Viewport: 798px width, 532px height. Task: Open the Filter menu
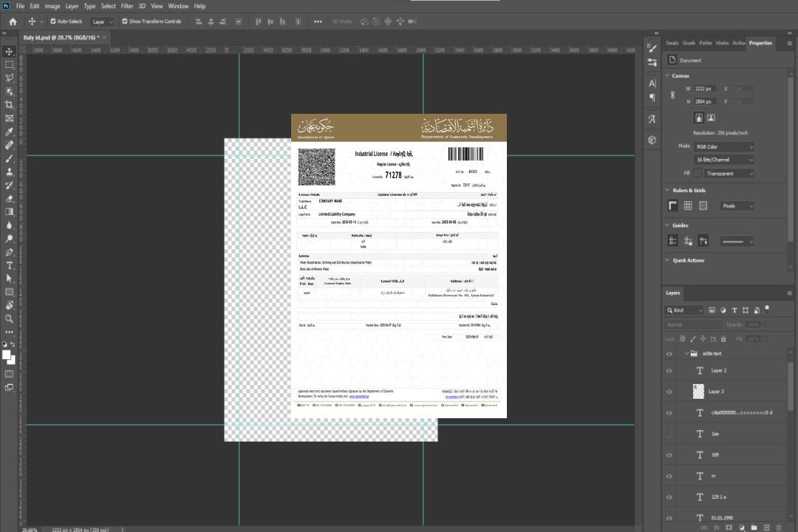click(127, 6)
